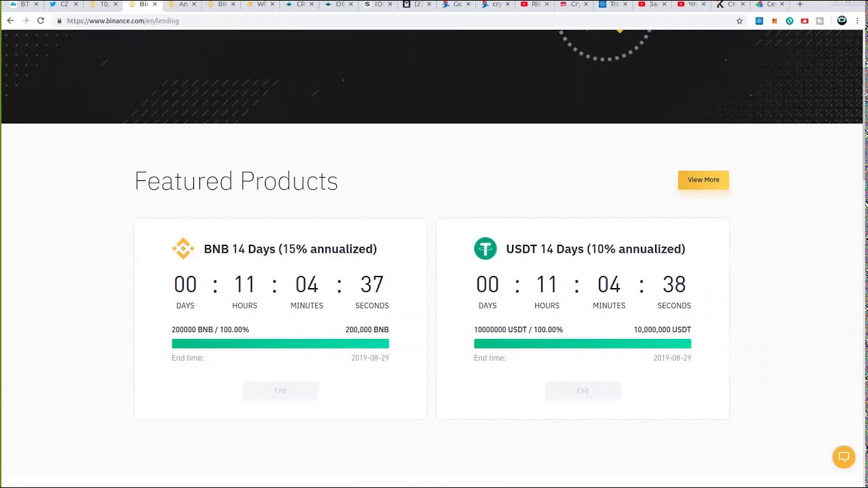Click the 'Featured Products' heading
Image resolution: width=868 pixels, height=488 pixels.
(x=236, y=181)
